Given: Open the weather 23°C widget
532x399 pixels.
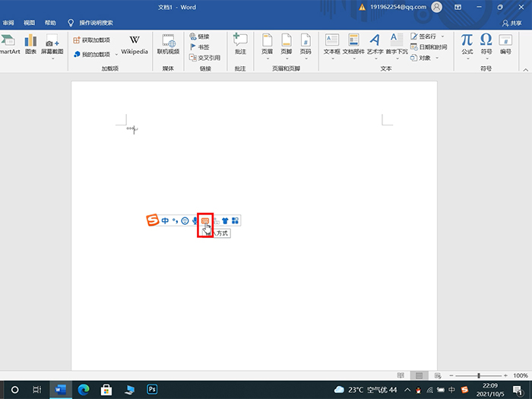Looking at the screenshot, I should coord(366,390).
